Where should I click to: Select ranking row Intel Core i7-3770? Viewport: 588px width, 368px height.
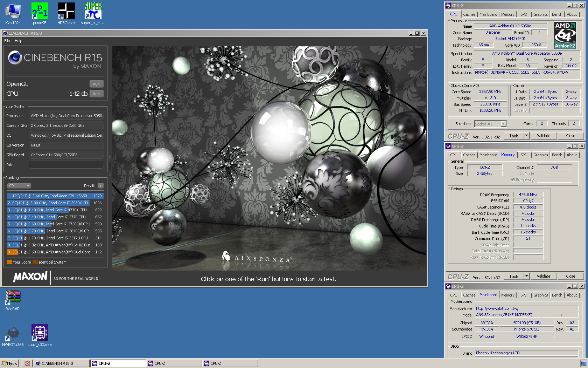pos(55,217)
